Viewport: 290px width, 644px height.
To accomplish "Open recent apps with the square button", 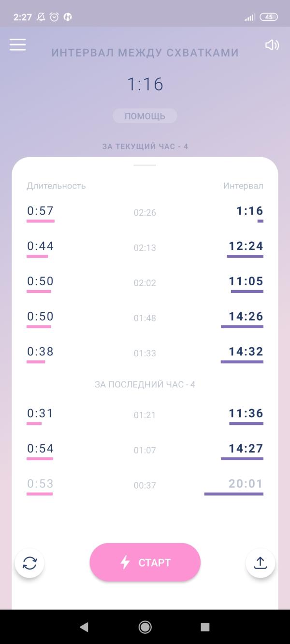I will 205,627.
